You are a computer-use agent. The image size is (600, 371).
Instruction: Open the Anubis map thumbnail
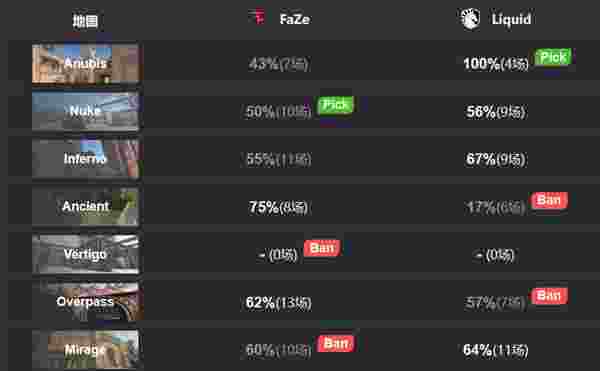pyautogui.click(x=88, y=63)
